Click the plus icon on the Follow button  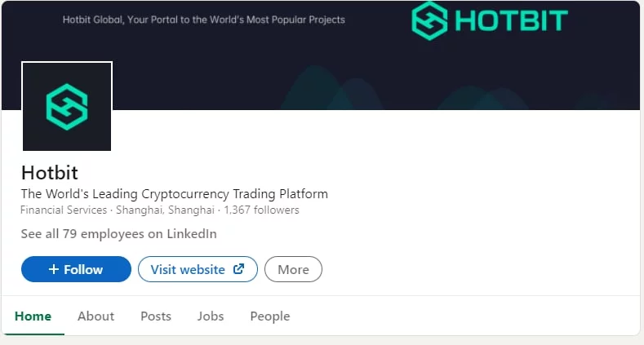pyautogui.click(x=54, y=269)
